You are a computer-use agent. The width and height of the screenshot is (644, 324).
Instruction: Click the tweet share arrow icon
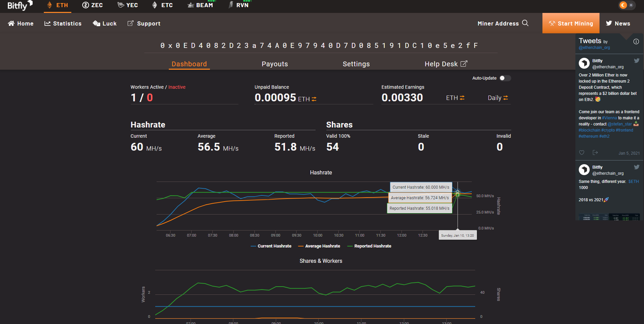click(595, 153)
